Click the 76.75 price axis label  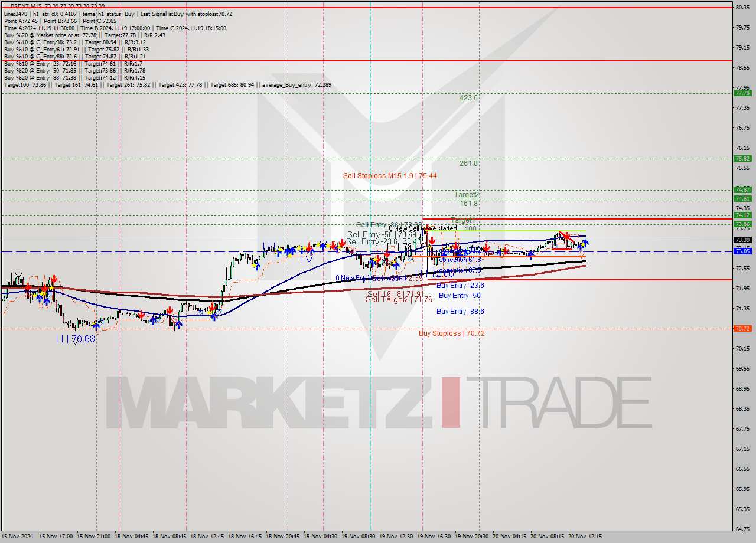pyautogui.click(x=742, y=127)
